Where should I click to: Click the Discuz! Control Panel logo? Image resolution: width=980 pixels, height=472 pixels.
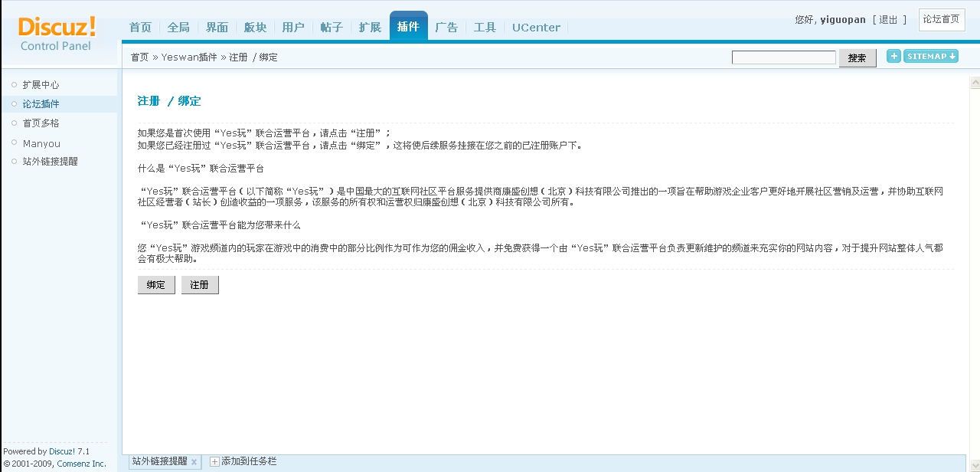pyautogui.click(x=57, y=34)
